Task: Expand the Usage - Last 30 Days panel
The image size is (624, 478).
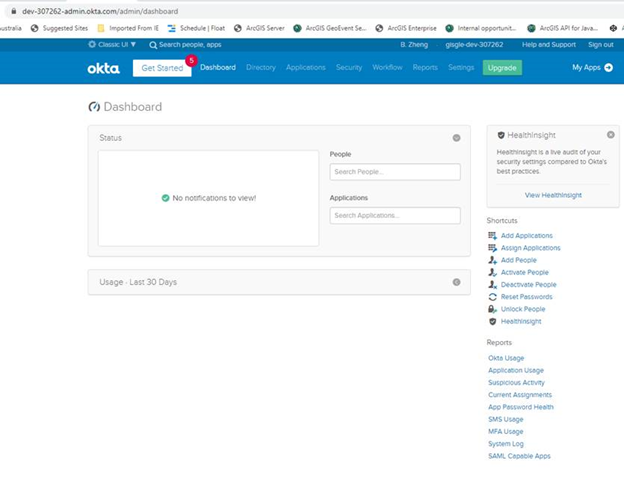Action: click(x=456, y=282)
